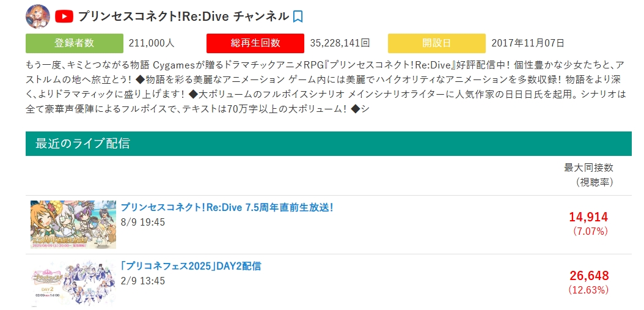Screen dimensions: 644x310
Task: Click the red 総再生回数 label
Action: 255,43
